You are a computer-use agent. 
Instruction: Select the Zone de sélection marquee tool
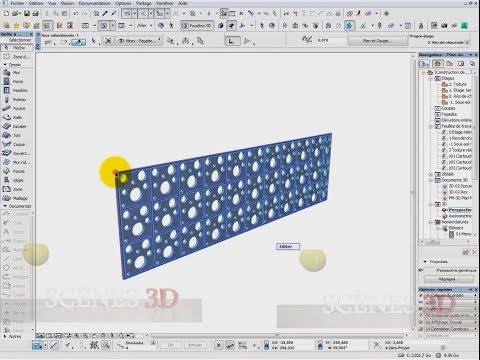coord(17,57)
